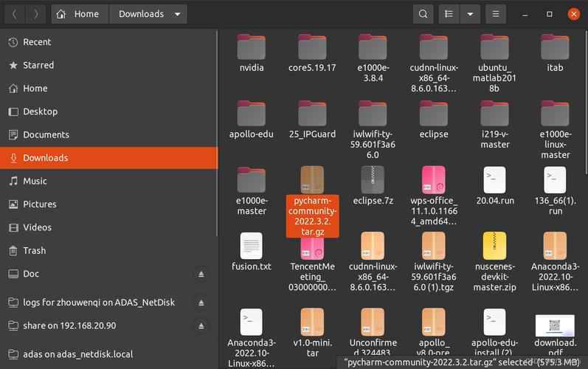Image resolution: width=588 pixels, height=369 pixels.
Task: Open the search button in toolbar
Action: [x=423, y=14]
